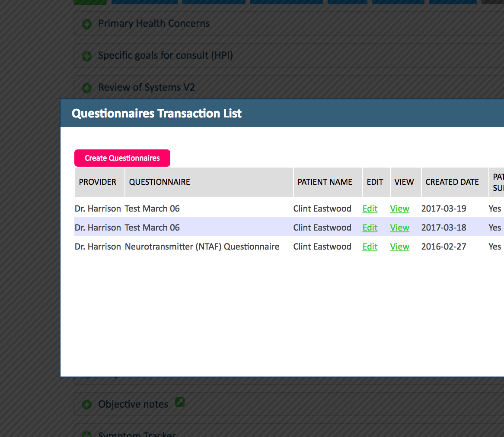Click the Review of Systems V2 title
Screen dimensions: 504x437
coord(147,87)
